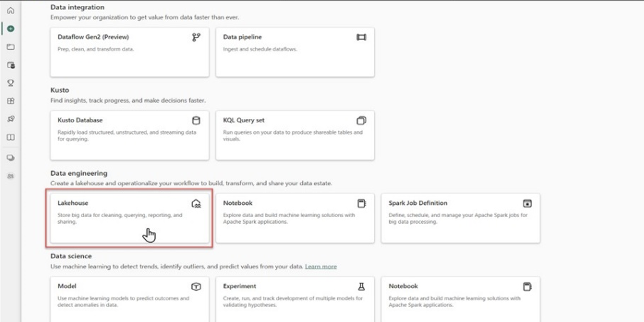The width and height of the screenshot is (644, 322).
Task: Open the Learn more link under Data science
Action: (x=321, y=267)
